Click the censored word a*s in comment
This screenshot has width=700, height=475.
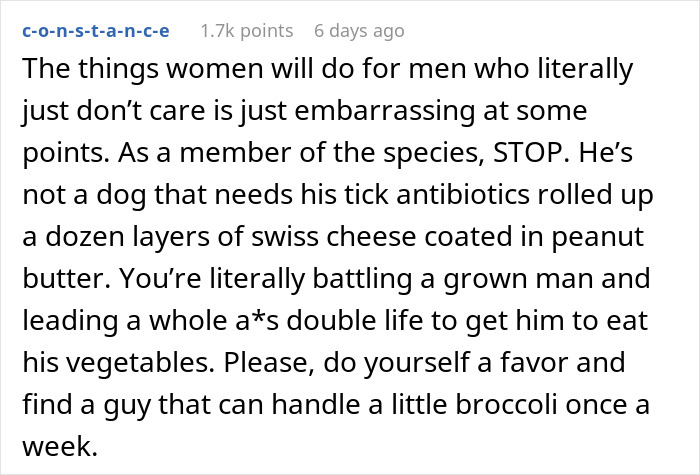[258, 321]
